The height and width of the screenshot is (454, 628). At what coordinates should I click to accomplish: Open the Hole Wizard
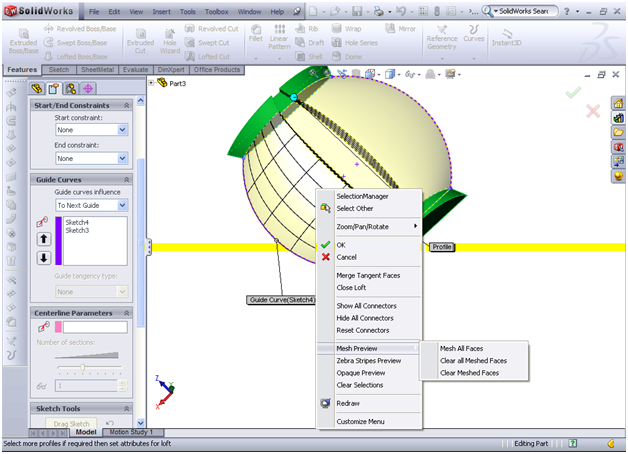click(x=170, y=41)
